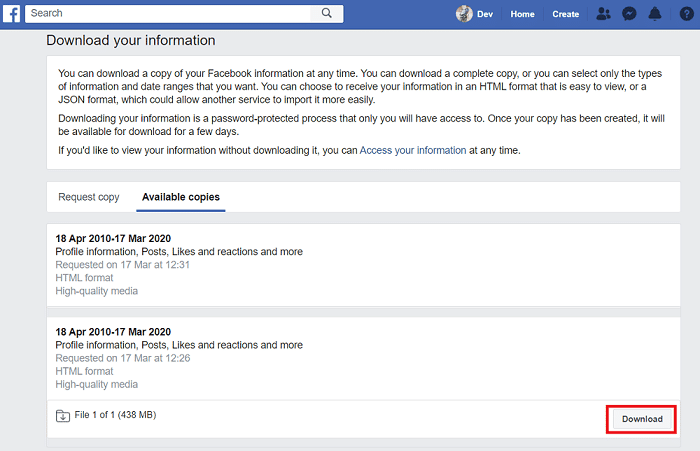Open the help question mark icon
Viewport: 700px width, 451px height.
(x=686, y=14)
